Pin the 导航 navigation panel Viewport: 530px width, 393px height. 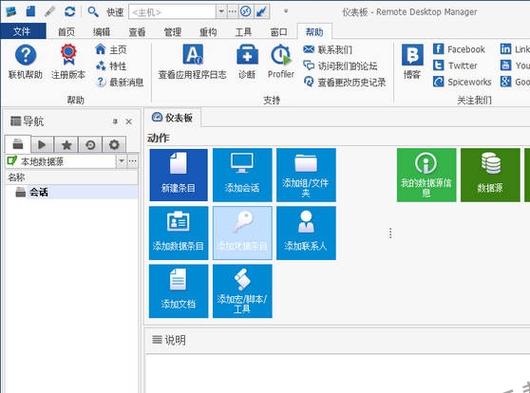(x=115, y=121)
